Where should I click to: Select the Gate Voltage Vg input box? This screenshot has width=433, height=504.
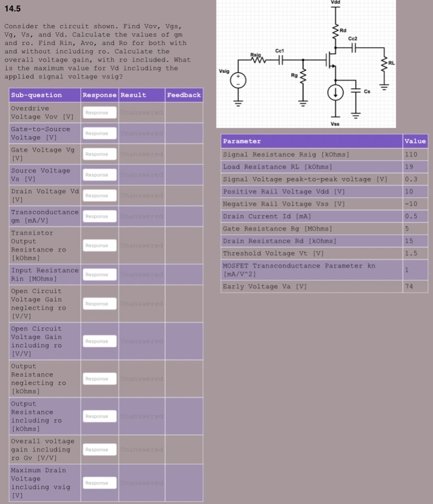(x=99, y=154)
